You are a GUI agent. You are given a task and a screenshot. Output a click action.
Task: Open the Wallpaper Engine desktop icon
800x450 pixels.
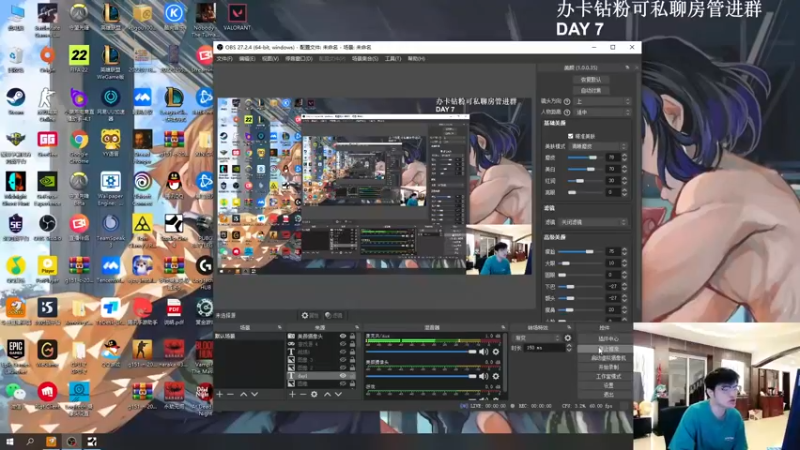(111, 188)
